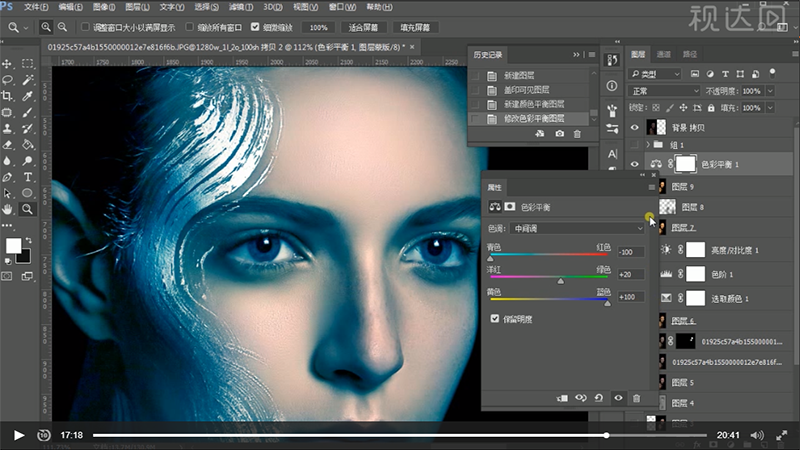
Task: Open the 图层(L) menu
Action: coord(138,7)
